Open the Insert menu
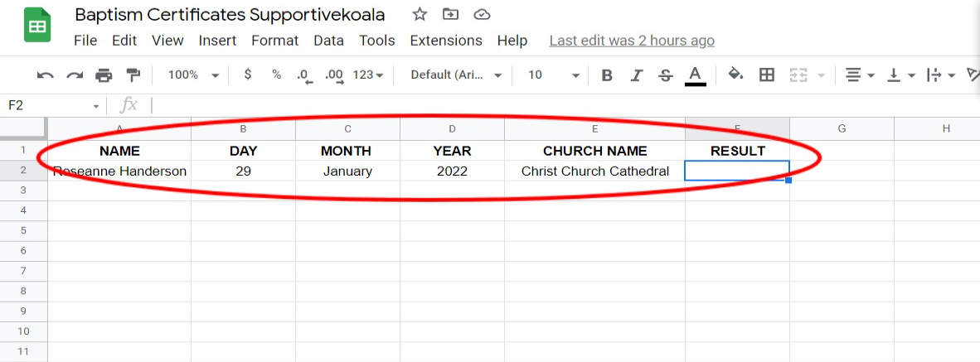The height and width of the screenshot is (362, 980). (x=217, y=41)
